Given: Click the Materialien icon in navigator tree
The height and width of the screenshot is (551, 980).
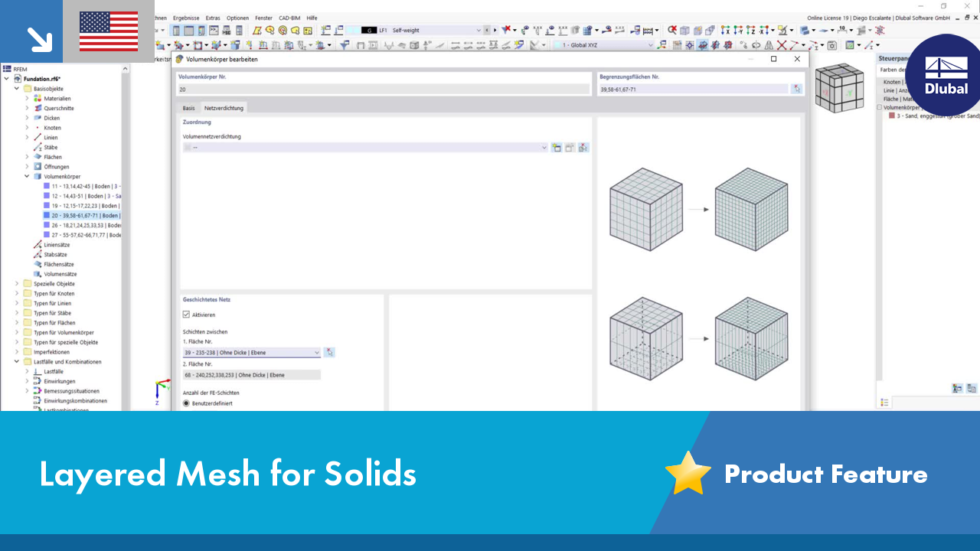Looking at the screenshot, I should (x=38, y=99).
